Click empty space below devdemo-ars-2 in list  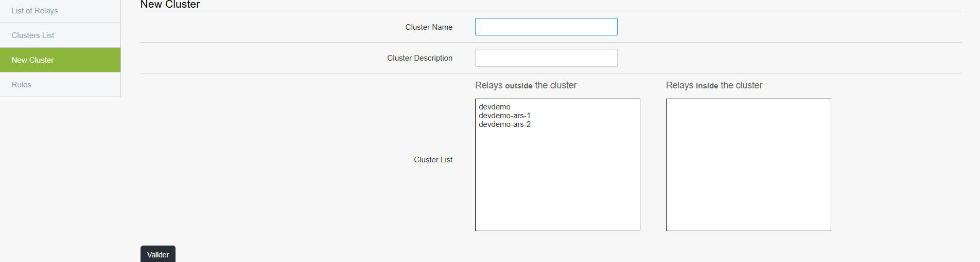557,180
